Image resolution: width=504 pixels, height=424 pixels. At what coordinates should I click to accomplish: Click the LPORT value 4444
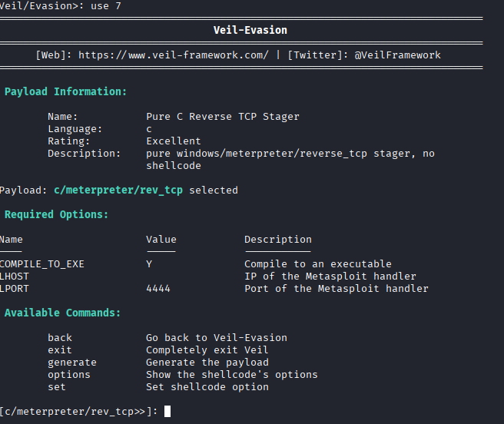pyautogui.click(x=158, y=289)
